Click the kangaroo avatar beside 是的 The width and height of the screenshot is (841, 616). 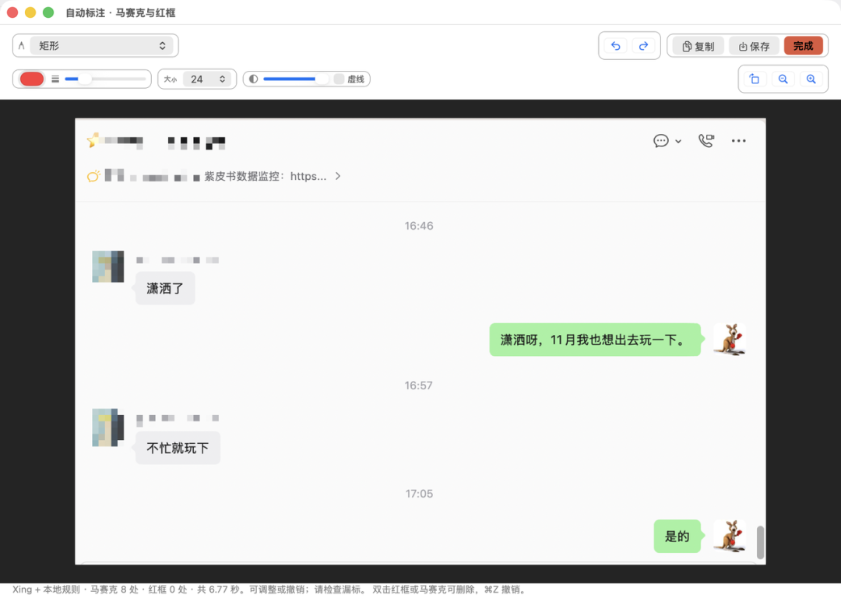(x=730, y=536)
